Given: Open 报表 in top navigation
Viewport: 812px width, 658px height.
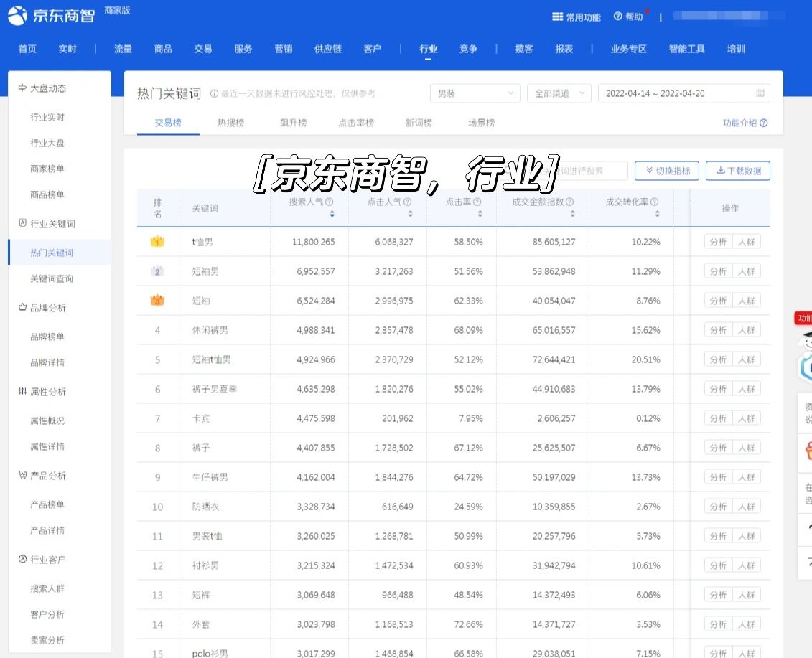Looking at the screenshot, I should [564, 49].
